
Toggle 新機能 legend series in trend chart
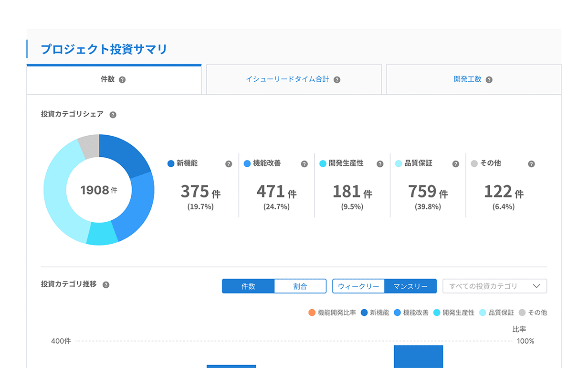coord(375,313)
